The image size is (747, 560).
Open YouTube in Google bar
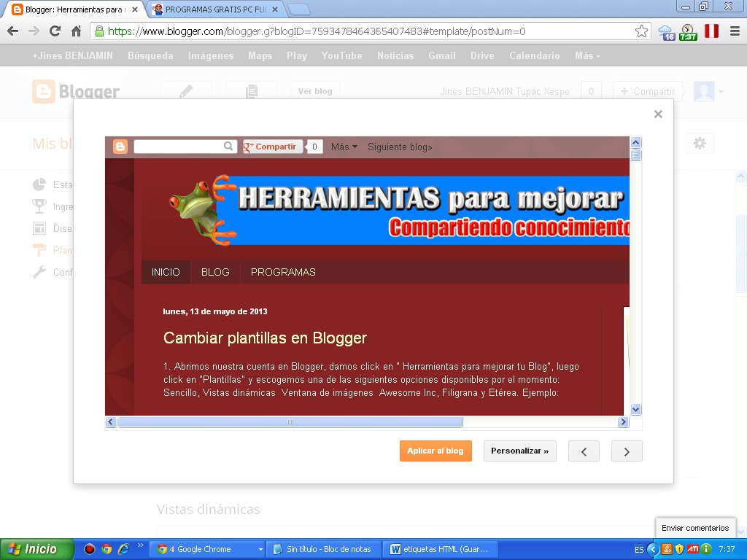(x=341, y=55)
